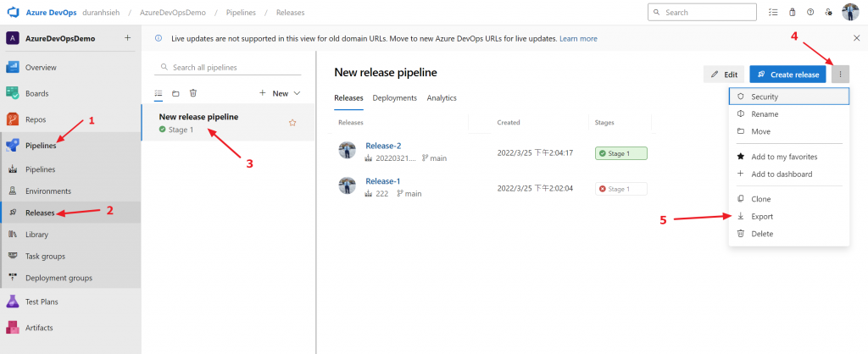The height and width of the screenshot is (354, 868).
Task: Click the Stages column header
Action: [604, 122]
